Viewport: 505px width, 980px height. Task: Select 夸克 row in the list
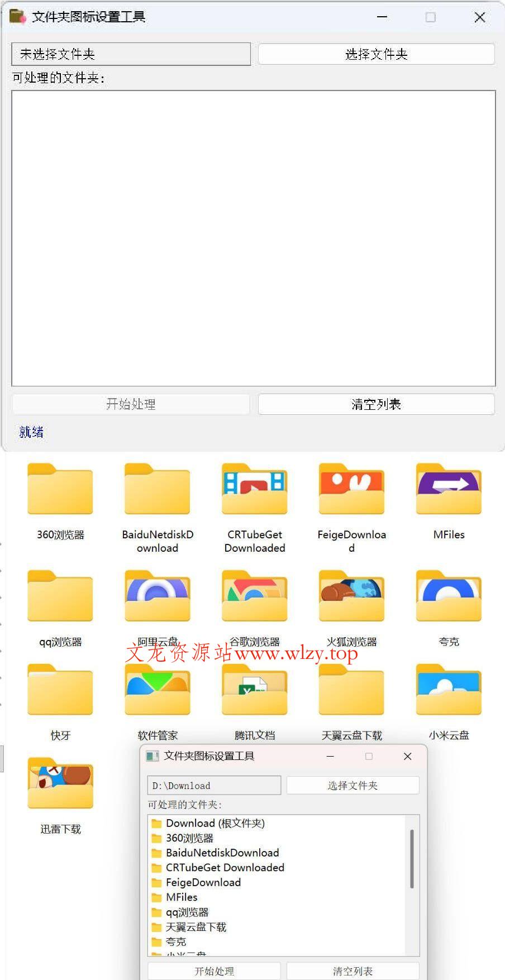(x=278, y=942)
